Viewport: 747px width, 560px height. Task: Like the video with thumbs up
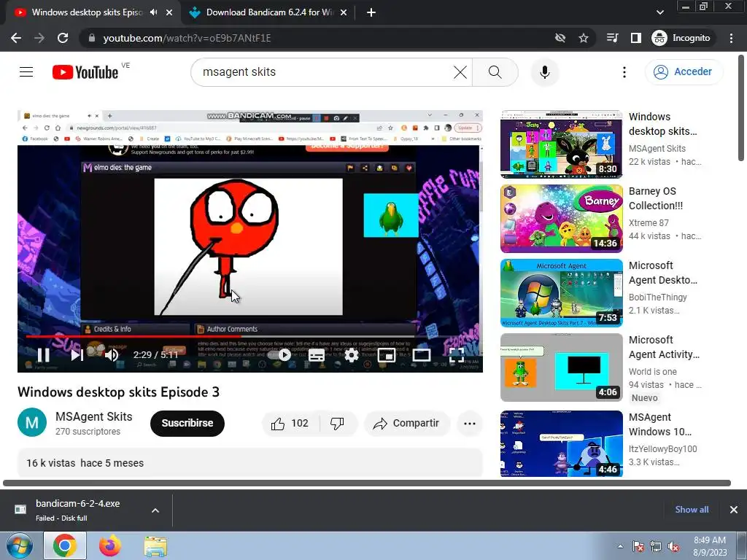(x=290, y=424)
